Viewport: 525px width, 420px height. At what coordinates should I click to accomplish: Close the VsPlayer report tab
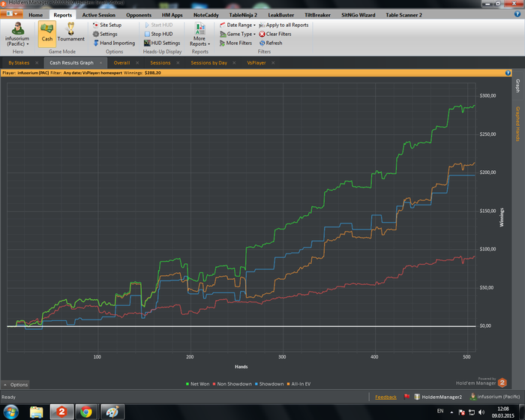click(x=273, y=63)
